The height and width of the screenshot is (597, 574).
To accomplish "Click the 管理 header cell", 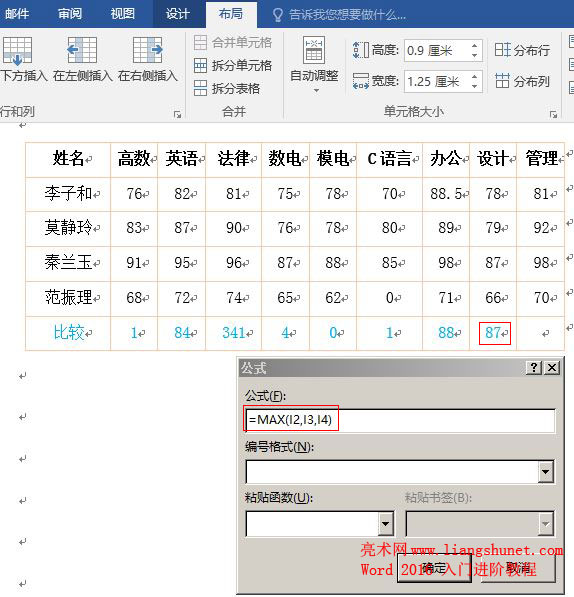I will tap(541, 159).
